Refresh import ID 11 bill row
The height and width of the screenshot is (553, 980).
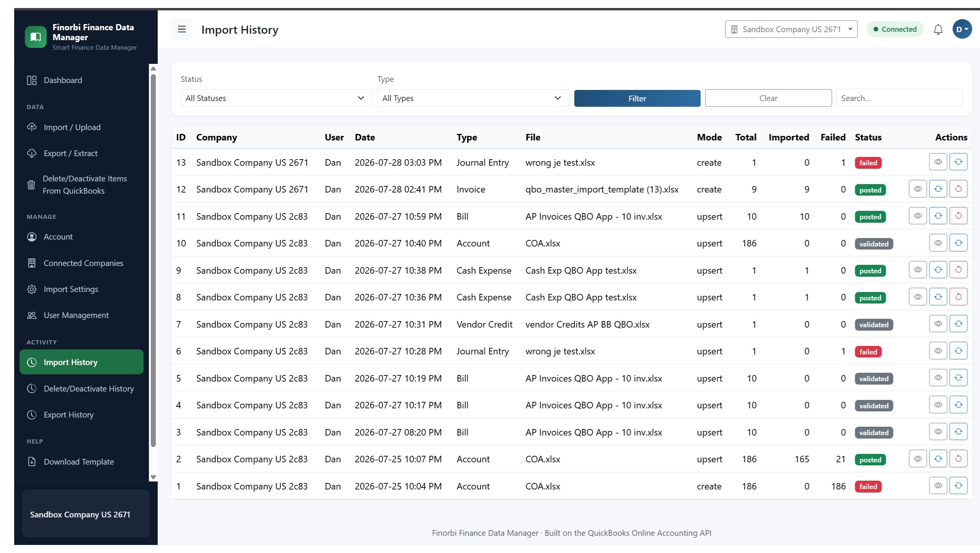tap(938, 216)
